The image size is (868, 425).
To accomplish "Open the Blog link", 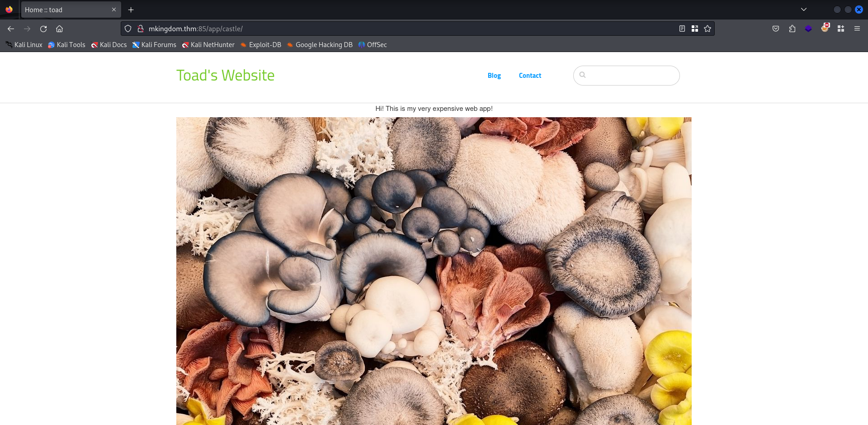I will [494, 76].
